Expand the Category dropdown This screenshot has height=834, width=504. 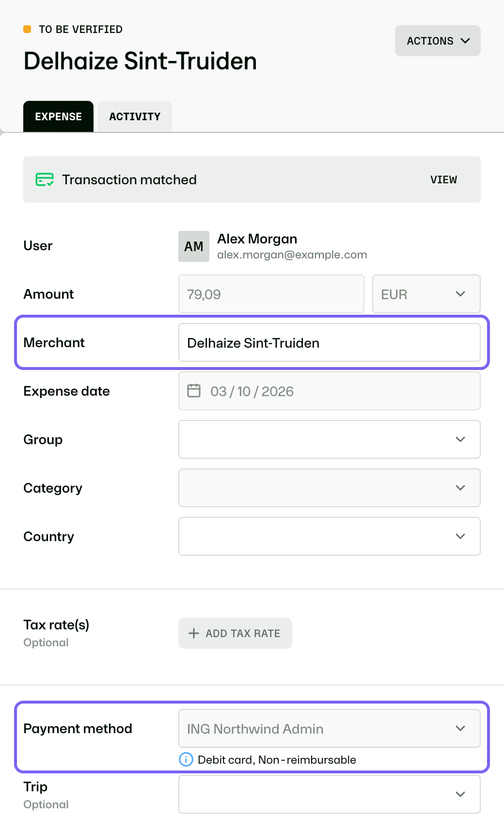pyautogui.click(x=330, y=488)
